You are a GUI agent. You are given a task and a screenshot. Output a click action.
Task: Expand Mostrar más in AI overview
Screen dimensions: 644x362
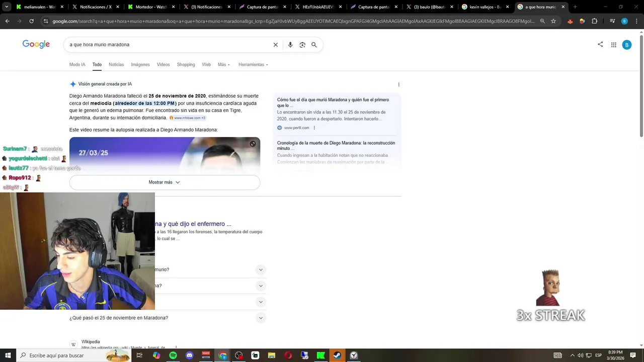click(x=165, y=183)
